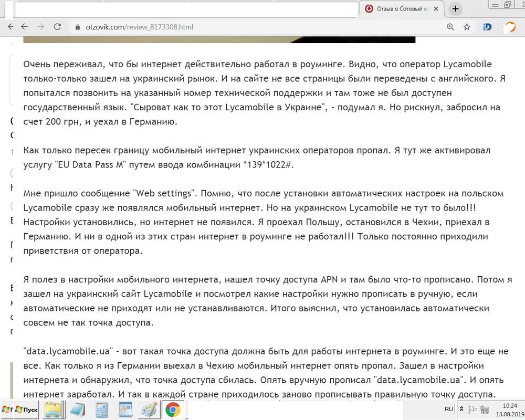The image size is (525, 420).
Task: Close the 'Отзыв о Сотовый' tab
Action: click(436, 9)
